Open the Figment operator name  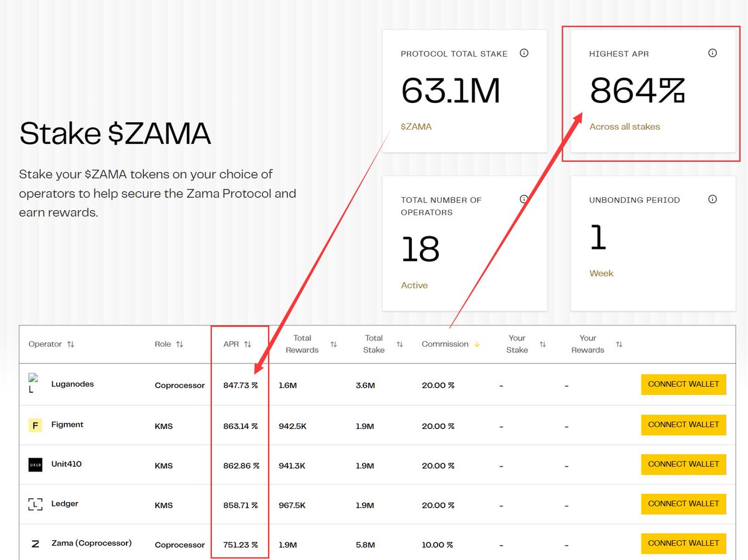[x=67, y=425]
